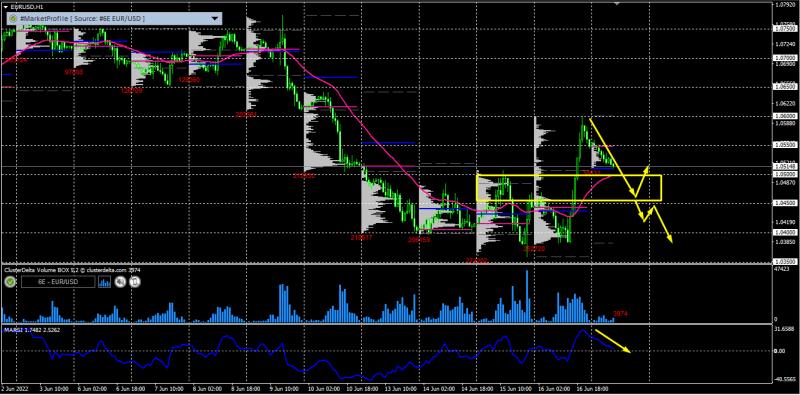The width and height of the screenshot is (800, 395).
Task: Click the tallest blue volume bar spike
Action: pos(527,296)
